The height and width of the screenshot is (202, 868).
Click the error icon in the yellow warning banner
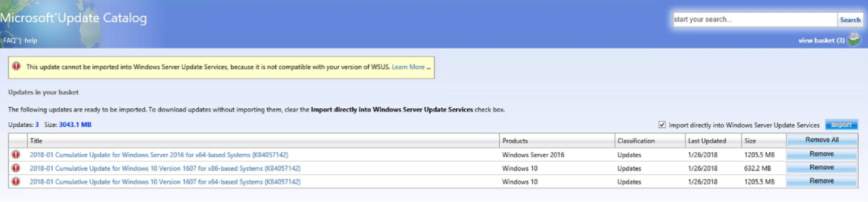tap(16, 66)
